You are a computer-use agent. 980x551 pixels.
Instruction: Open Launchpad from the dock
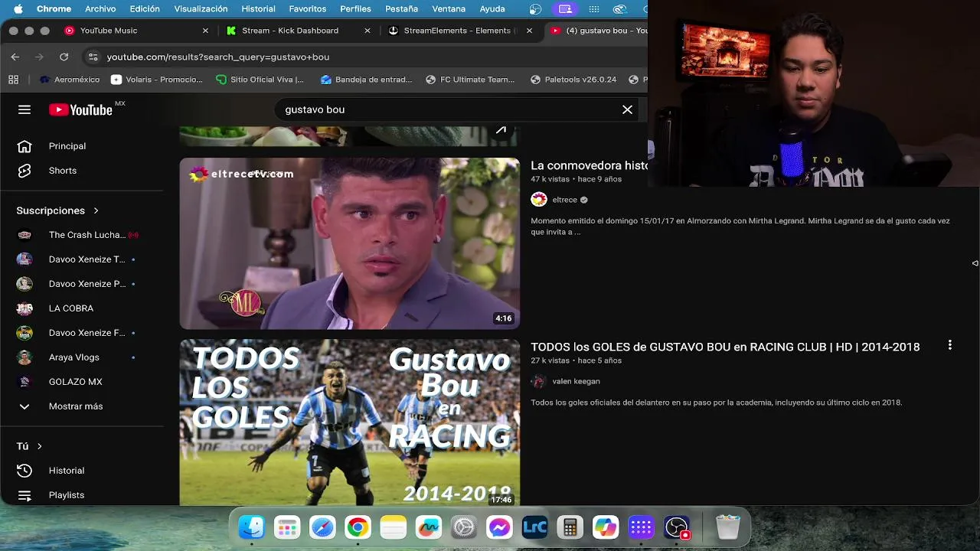[x=287, y=527]
